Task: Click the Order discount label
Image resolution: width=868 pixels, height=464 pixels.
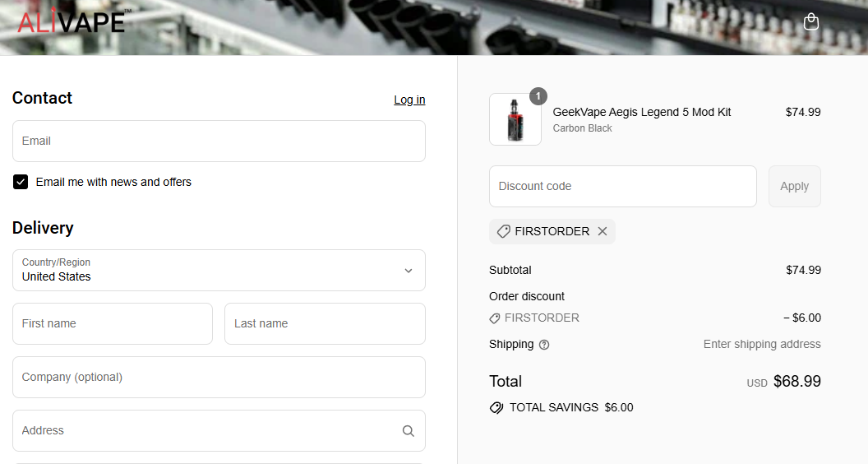Action: coord(526,296)
